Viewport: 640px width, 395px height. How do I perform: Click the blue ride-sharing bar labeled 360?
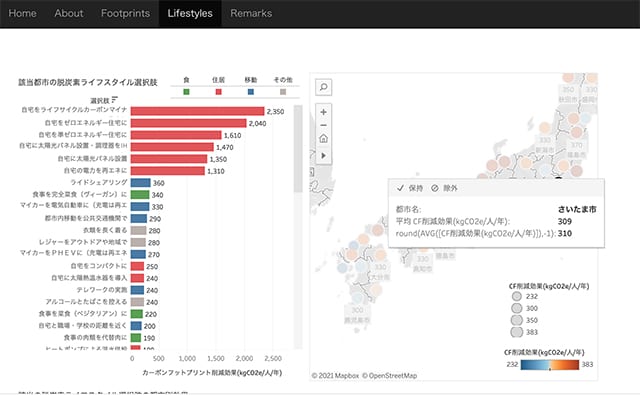click(141, 183)
